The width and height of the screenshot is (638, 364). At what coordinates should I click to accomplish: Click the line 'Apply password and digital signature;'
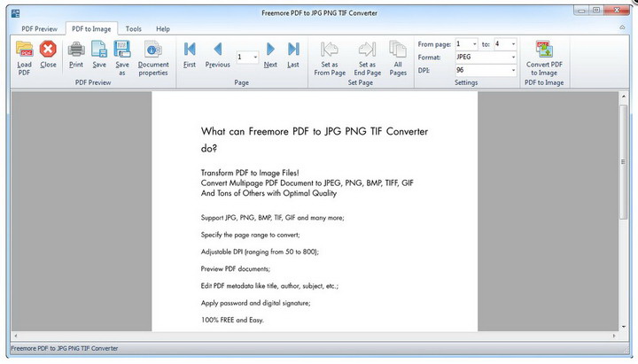click(x=255, y=303)
